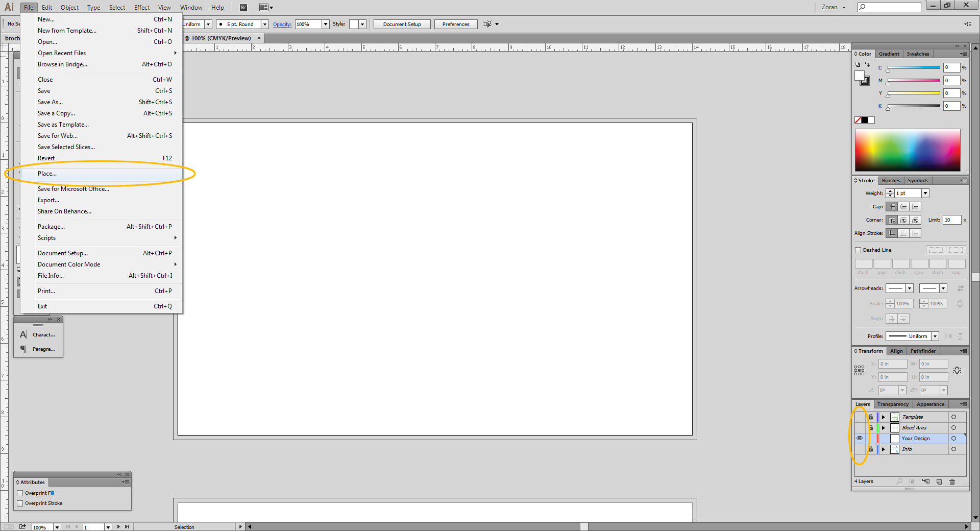The image size is (980, 531).
Task: Open the Style dropdown in control bar
Action: [362, 24]
